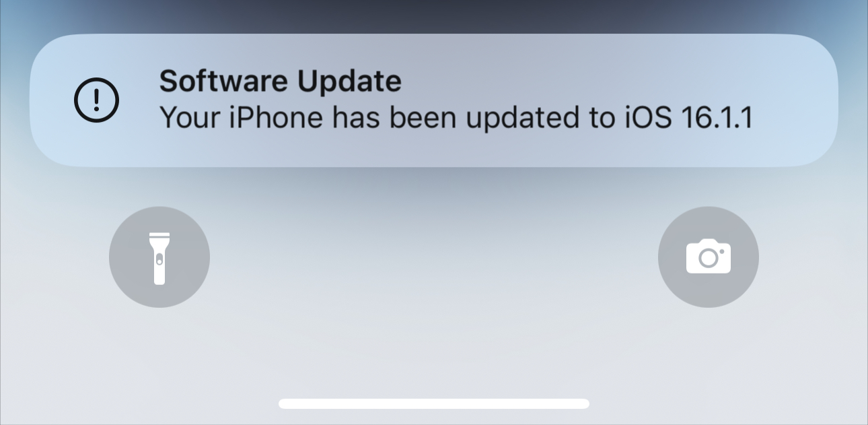Click the white camera glyph

709,257
